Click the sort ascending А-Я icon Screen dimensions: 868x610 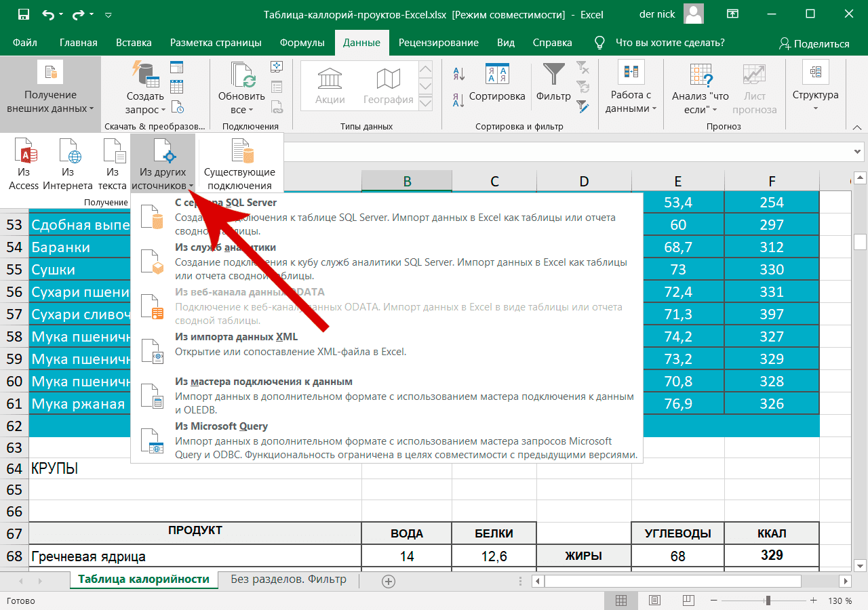click(458, 74)
